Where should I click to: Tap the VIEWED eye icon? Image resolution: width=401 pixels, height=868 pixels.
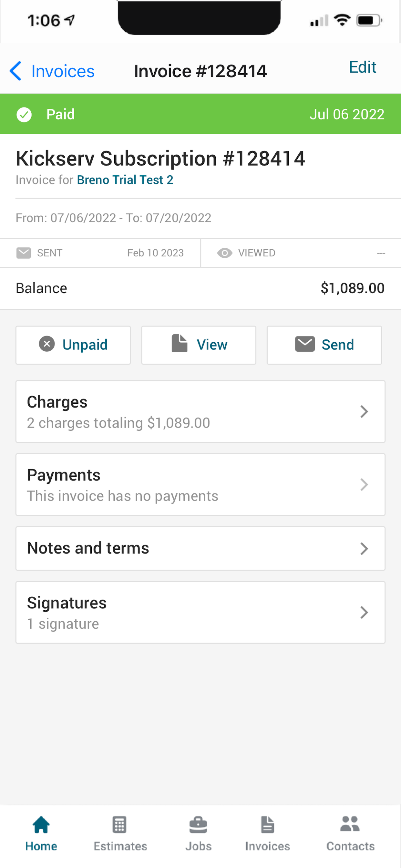point(225,253)
